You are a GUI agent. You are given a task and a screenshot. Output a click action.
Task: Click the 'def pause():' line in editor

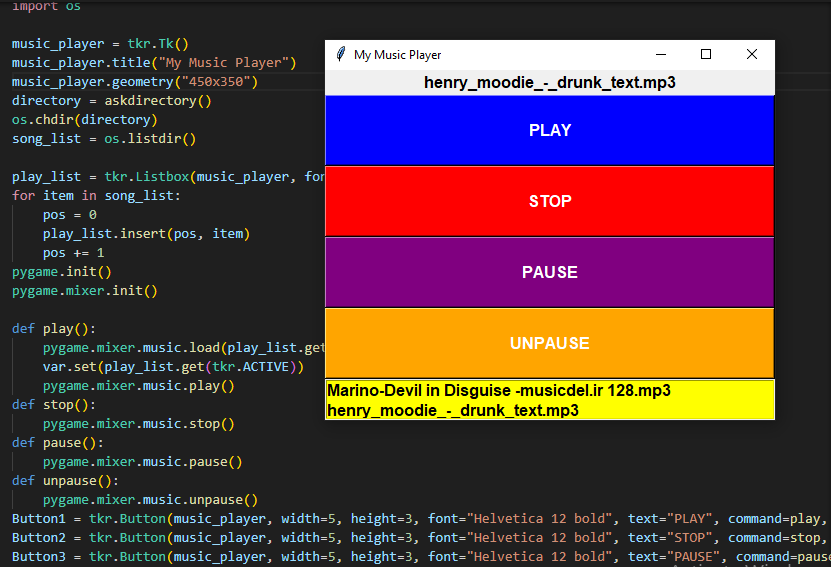(x=58, y=442)
